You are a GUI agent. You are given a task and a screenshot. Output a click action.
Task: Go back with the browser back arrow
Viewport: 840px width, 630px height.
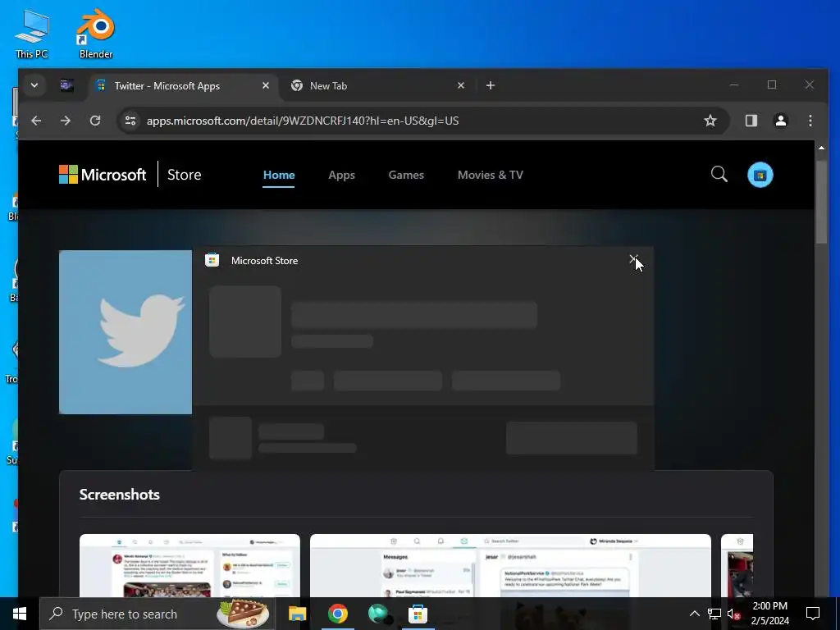coord(36,121)
